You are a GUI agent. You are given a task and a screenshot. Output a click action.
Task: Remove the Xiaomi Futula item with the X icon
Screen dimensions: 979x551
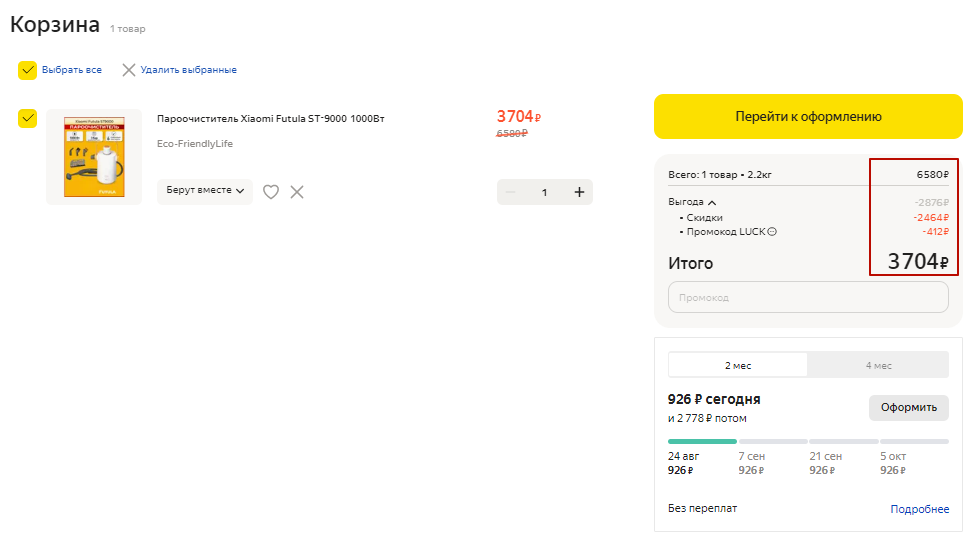point(297,192)
